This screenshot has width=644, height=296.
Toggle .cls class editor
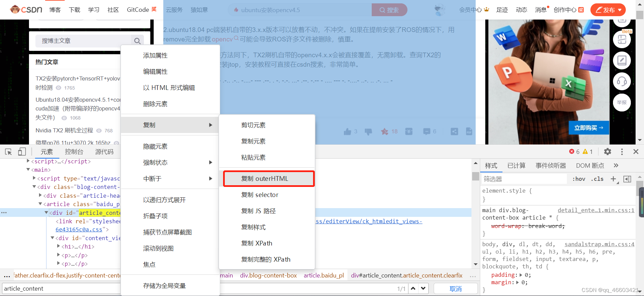597,179
